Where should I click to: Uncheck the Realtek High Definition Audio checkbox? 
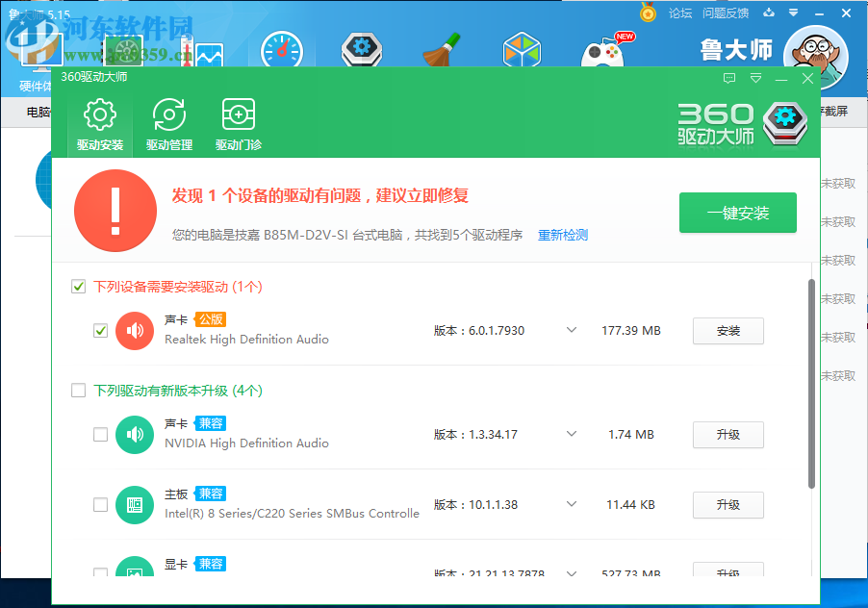[x=100, y=330]
